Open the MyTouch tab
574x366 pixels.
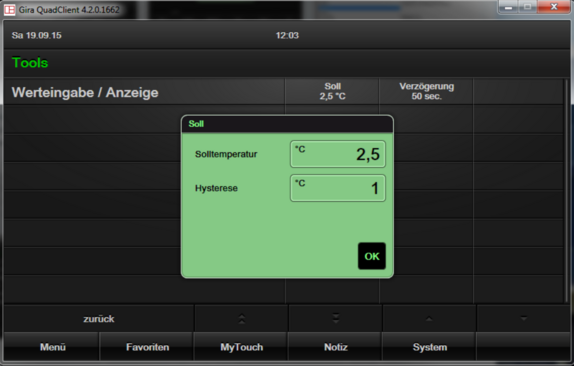[x=241, y=347]
